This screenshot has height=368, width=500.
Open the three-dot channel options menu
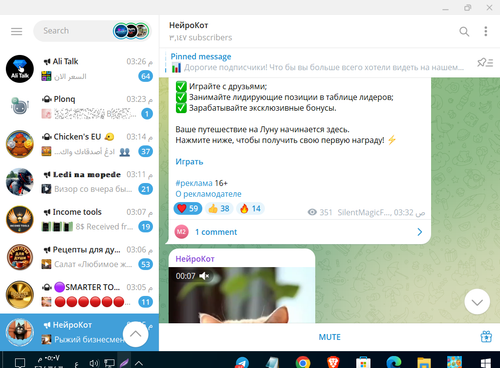[x=486, y=31]
